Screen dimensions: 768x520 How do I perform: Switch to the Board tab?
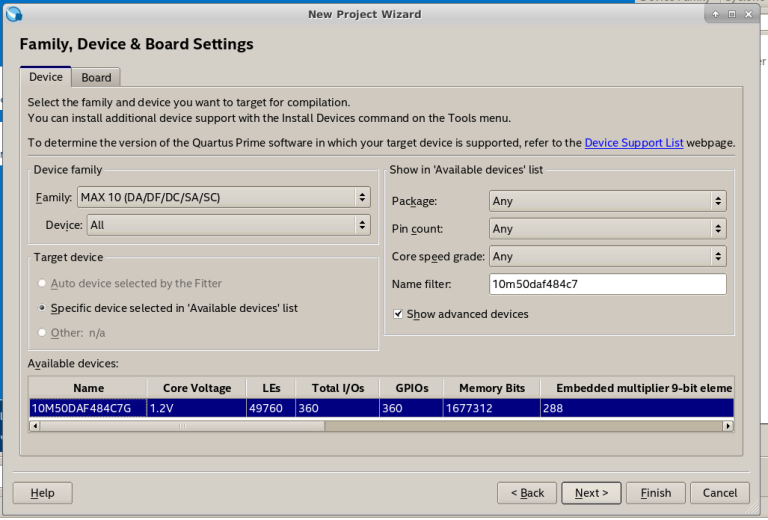pyautogui.click(x=96, y=78)
